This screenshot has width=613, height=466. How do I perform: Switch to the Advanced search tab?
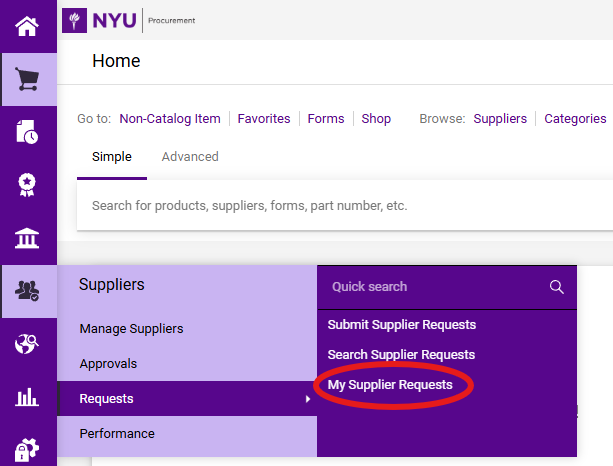[x=190, y=157]
